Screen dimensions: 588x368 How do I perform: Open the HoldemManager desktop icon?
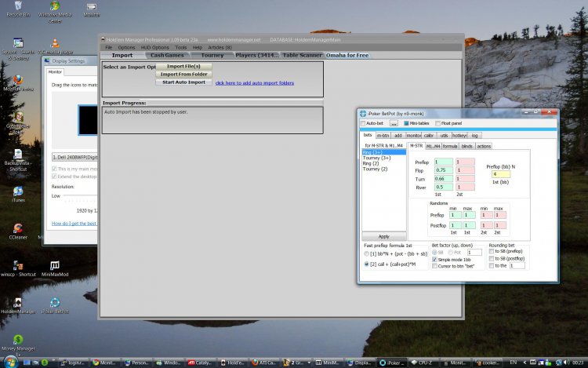point(18,305)
